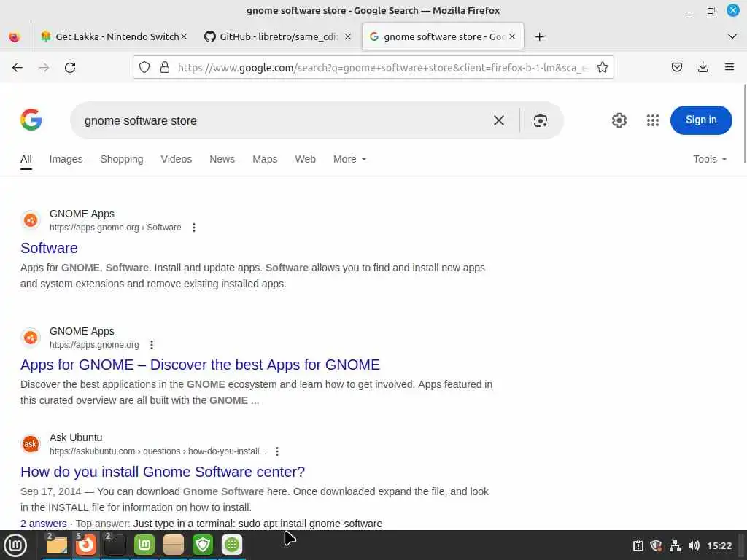Viewport: 747px width, 560px height.
Task: Select the News results tab
Action: (x=222, y=159)
